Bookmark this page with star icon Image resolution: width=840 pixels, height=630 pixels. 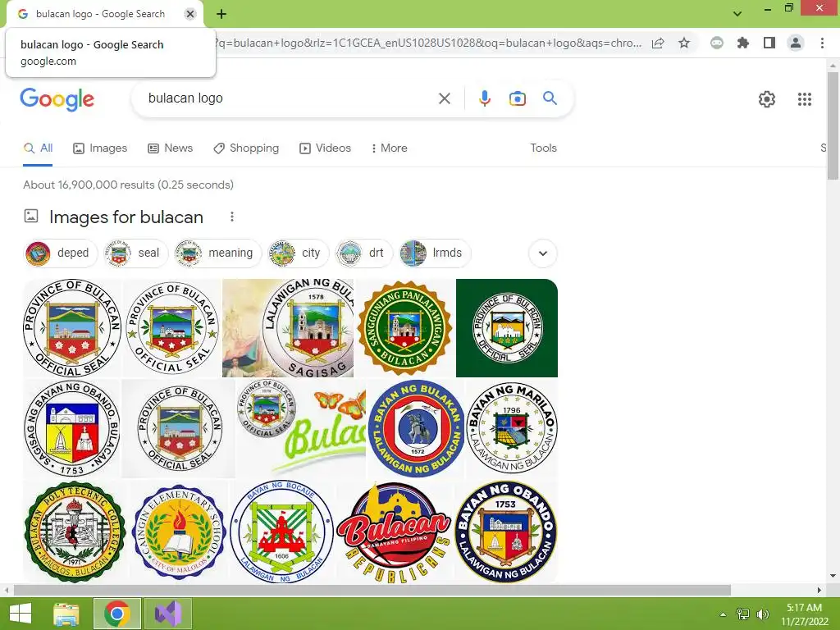point(683,43)
